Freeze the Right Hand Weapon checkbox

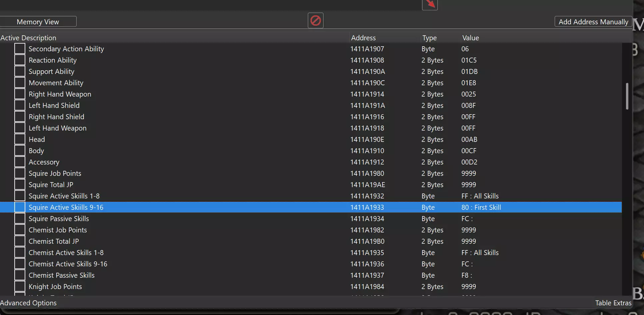tap(20, 94)
